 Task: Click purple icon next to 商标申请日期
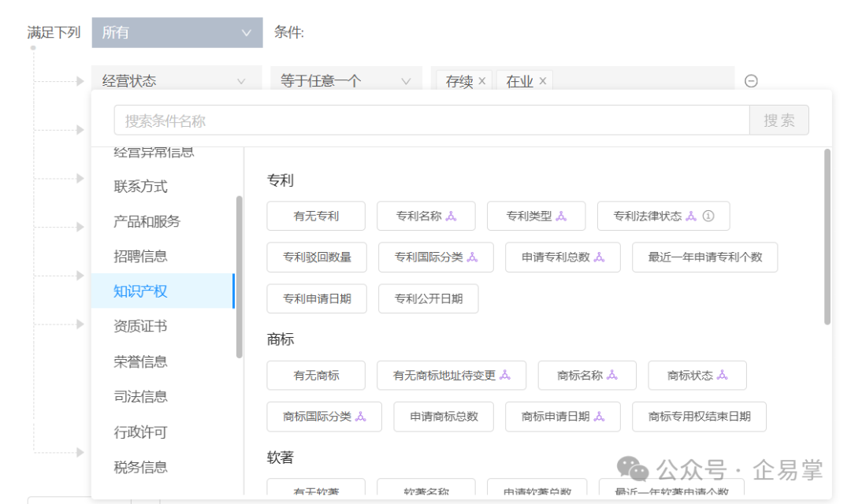[x=599, y=417]
